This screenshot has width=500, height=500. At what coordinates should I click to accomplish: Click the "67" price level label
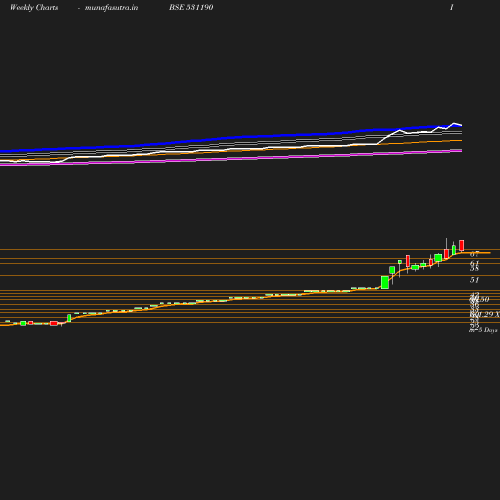[474, 254]
